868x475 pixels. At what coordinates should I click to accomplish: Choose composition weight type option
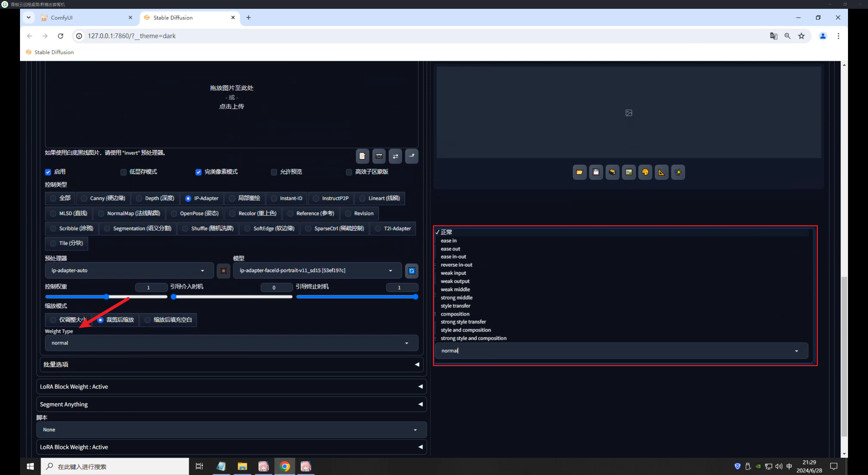pos(455,314)
